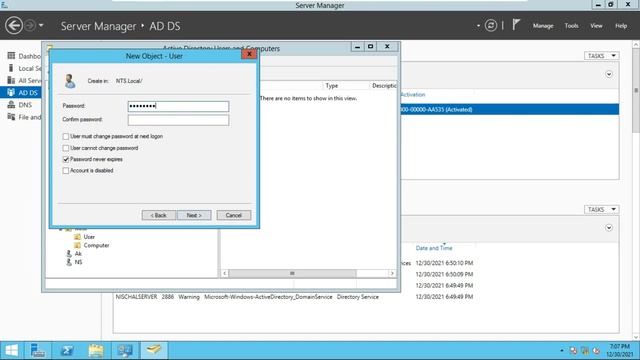Select AD DS in the sidebar
Screen dimensions: 640x360
[21, 93]
